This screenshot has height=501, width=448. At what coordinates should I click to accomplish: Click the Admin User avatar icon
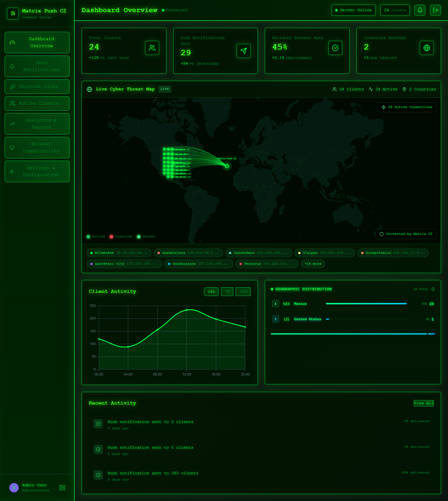[14, 487]
